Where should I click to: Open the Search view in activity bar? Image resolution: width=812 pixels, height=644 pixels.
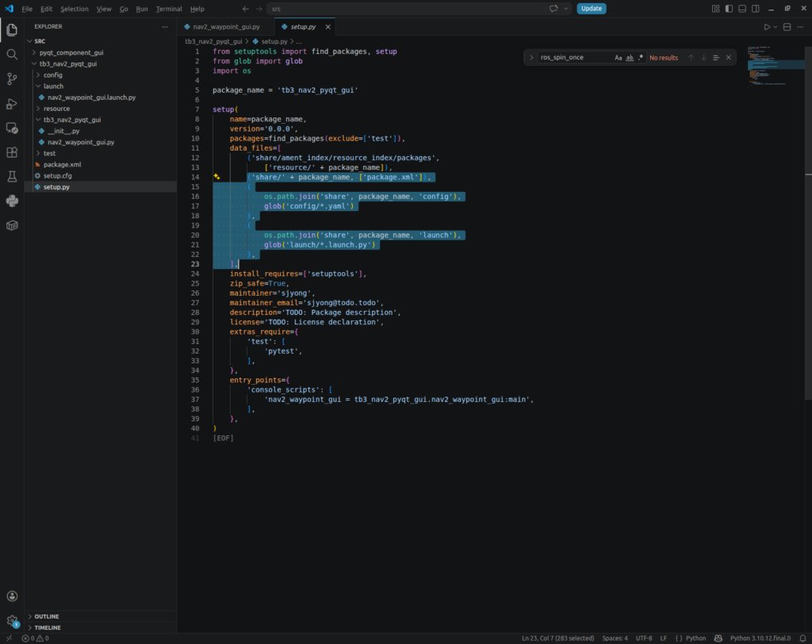click(x=12, y=55)
